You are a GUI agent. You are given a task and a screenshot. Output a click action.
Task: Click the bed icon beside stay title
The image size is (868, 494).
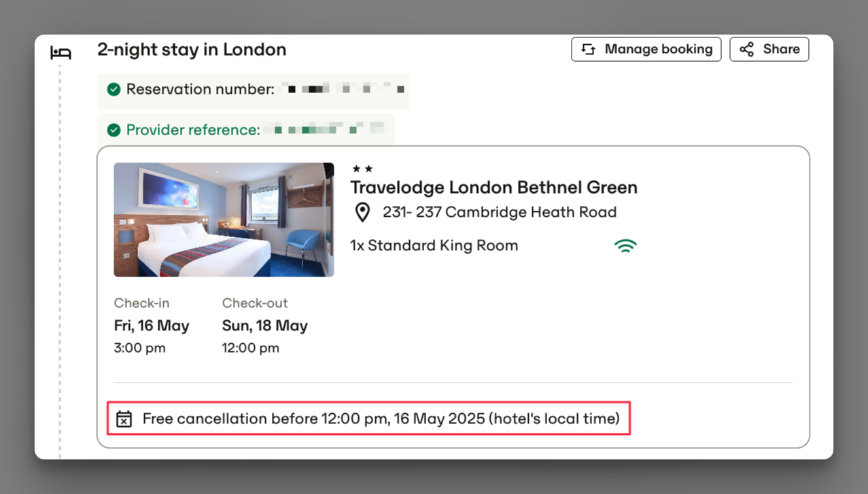[61, 52]
